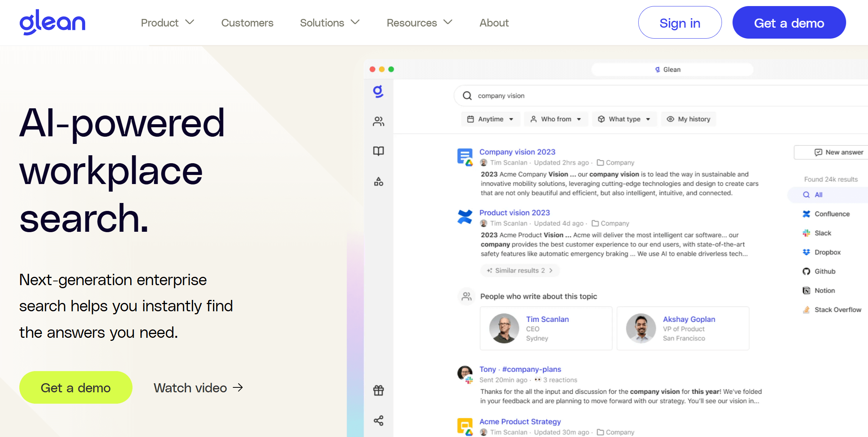Screen dimensions: 868x437
Task: Expand the Solutions menu
Action: tap(329, 23)
